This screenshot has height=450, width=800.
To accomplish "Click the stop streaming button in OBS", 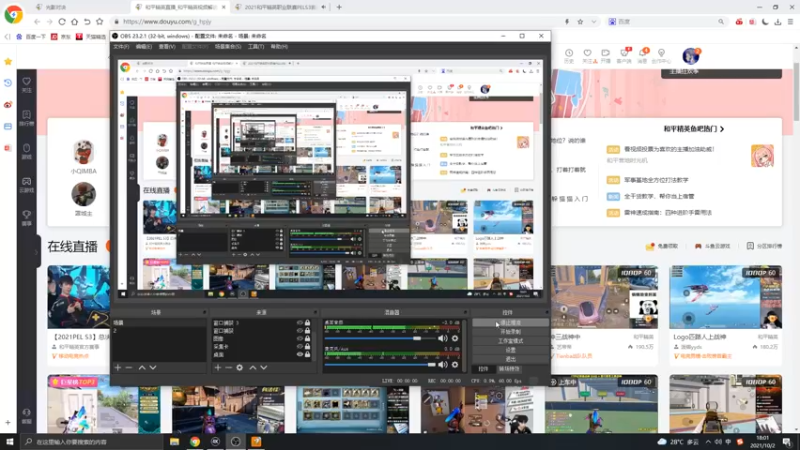I will pyautogui.click(x=510, y=323).
